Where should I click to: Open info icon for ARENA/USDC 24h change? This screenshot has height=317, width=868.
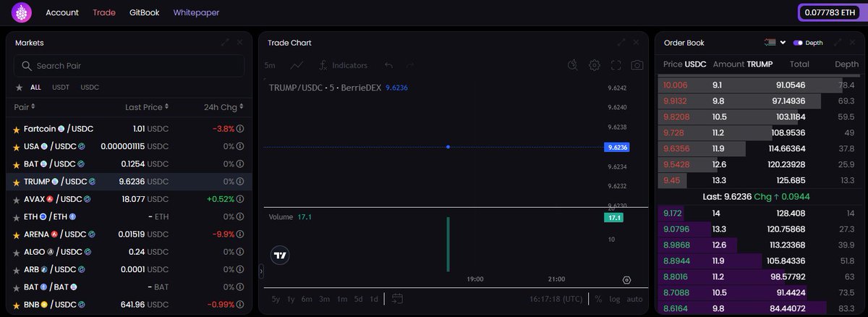pos(239,234)
